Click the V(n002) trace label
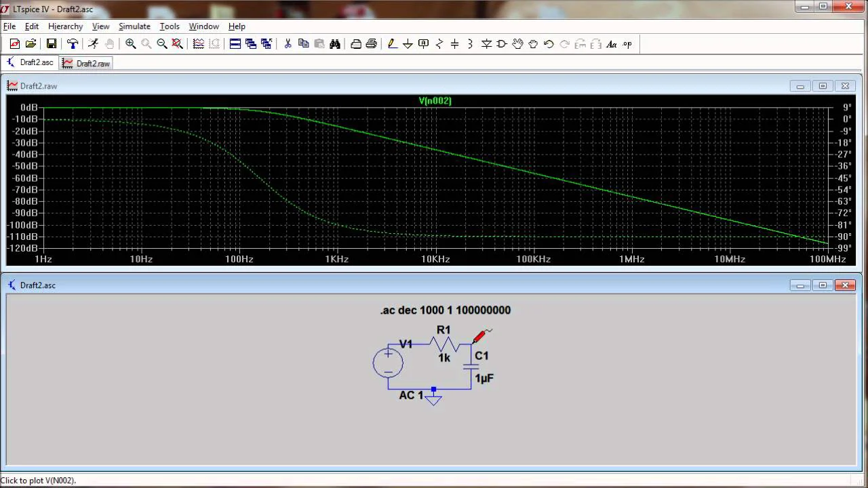868x488 pixels. [435, 101]
